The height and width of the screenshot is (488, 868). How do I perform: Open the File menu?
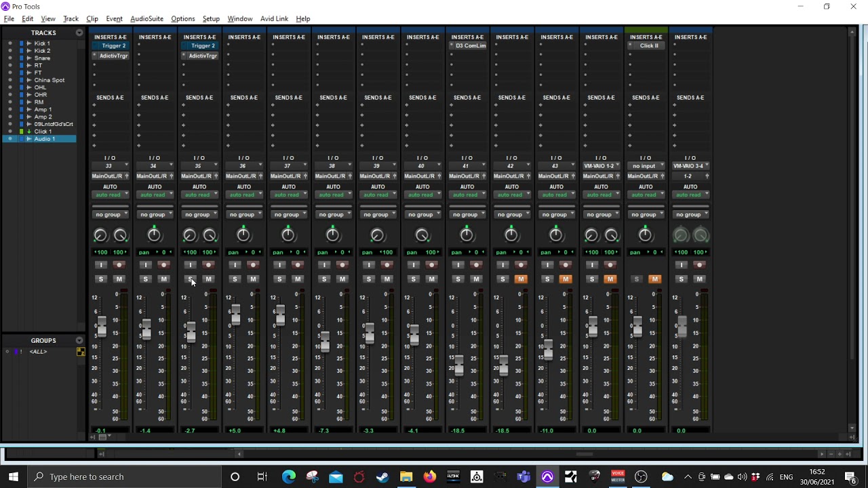tap(9, 19)
